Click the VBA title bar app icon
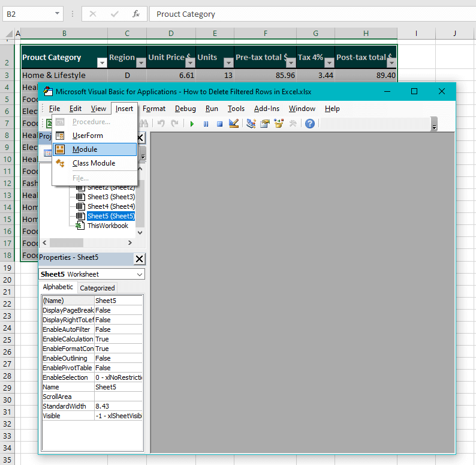Screen dimensions: 476x465 pos(48,91)
